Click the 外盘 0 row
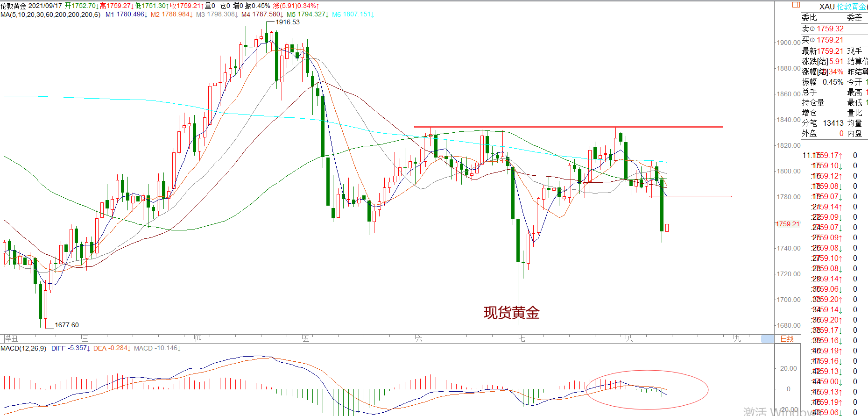Viewport: 868px width, 416px height. pyautogui.click(x=823, y=133)
